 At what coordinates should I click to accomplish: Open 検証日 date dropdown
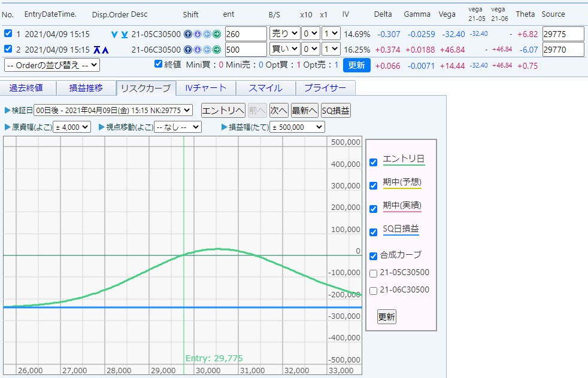click(113, 111)
